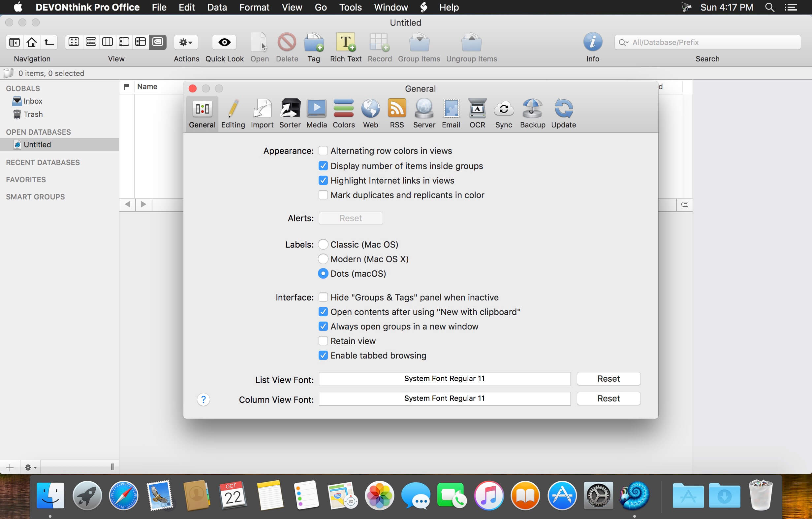This screenshot has height=519, width=812.
Task: Enable mark duplicates and replicants in color
Action: point(323,194)
